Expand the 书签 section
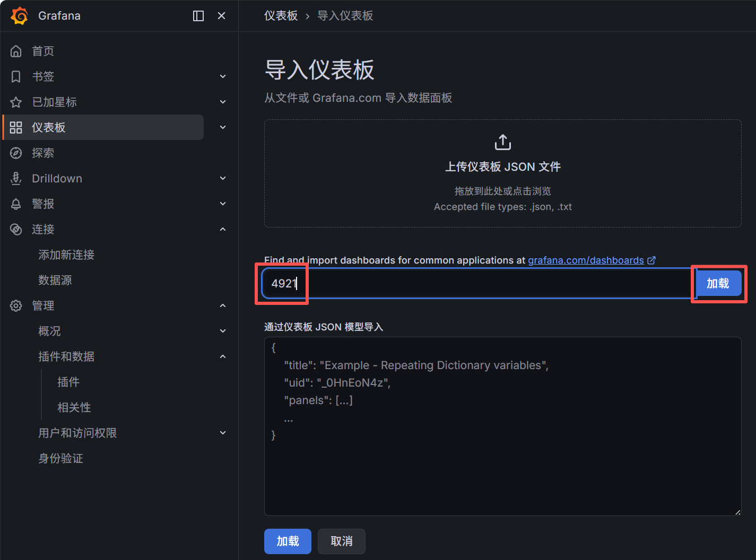756x560 pixels. (223, 76)
